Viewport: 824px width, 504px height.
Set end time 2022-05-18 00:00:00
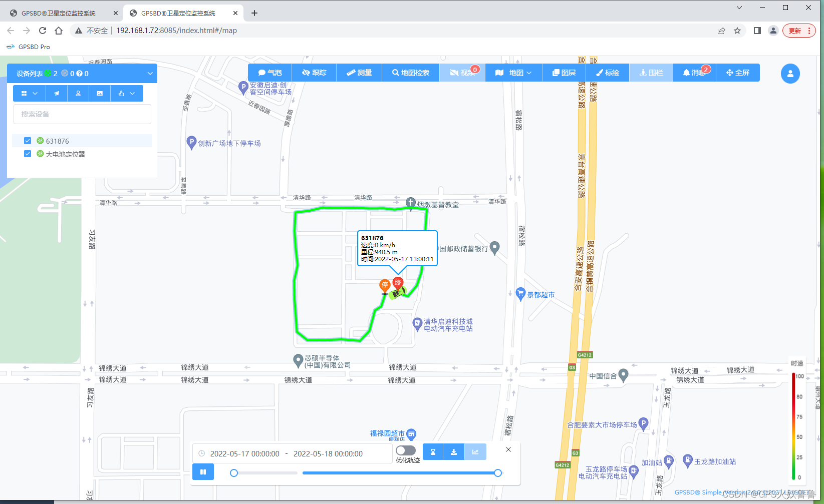pyautogui.click(x=328, y=454)
